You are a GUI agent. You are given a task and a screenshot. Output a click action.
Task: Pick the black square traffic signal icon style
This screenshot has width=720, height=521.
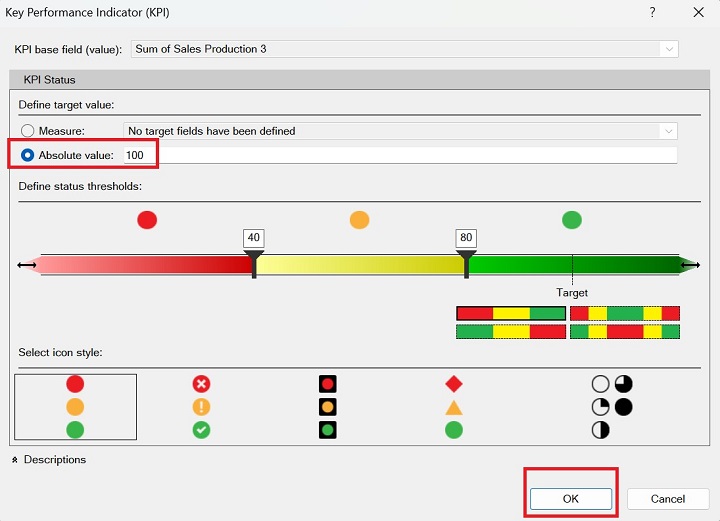click(x=327, y=407)
